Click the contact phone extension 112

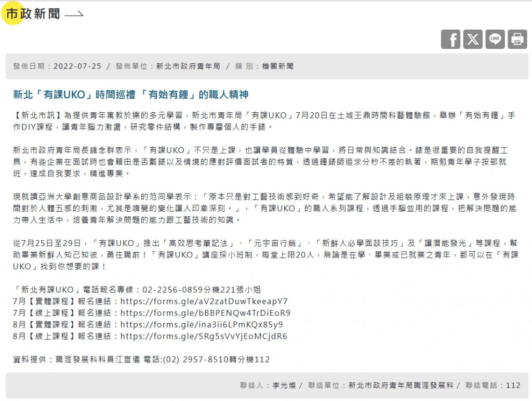(513, 385)
